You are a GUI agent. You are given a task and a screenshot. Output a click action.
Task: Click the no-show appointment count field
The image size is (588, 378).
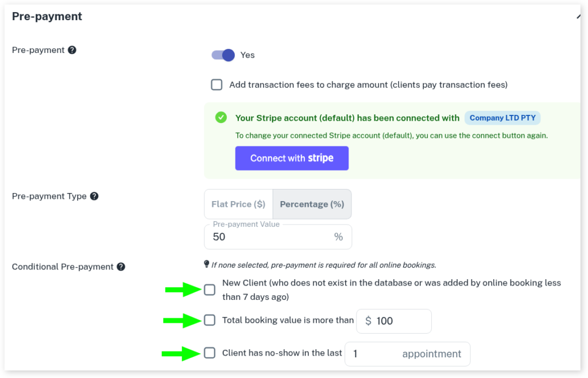tap(373, 354)
